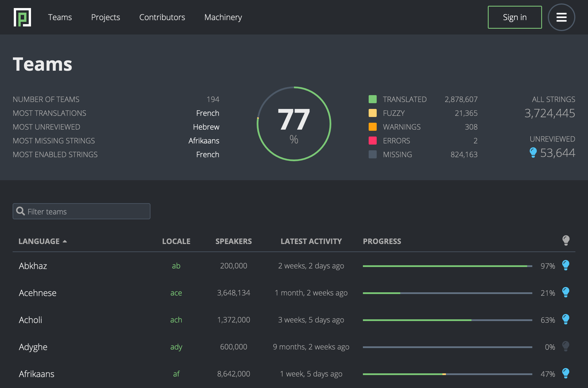Image resolution: width=588 pixels, height=388 pixels.
Task: Sort table by Progress column
Action: point(382,241)
